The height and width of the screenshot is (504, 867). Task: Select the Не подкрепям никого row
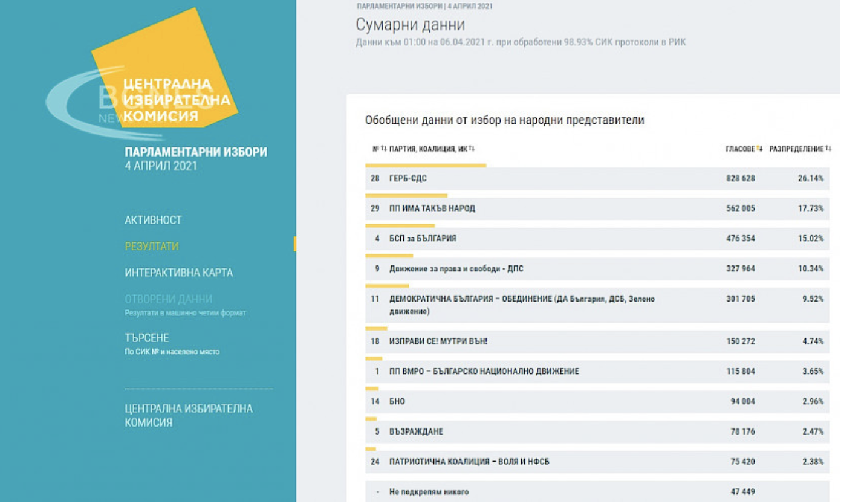click(597, 492)
